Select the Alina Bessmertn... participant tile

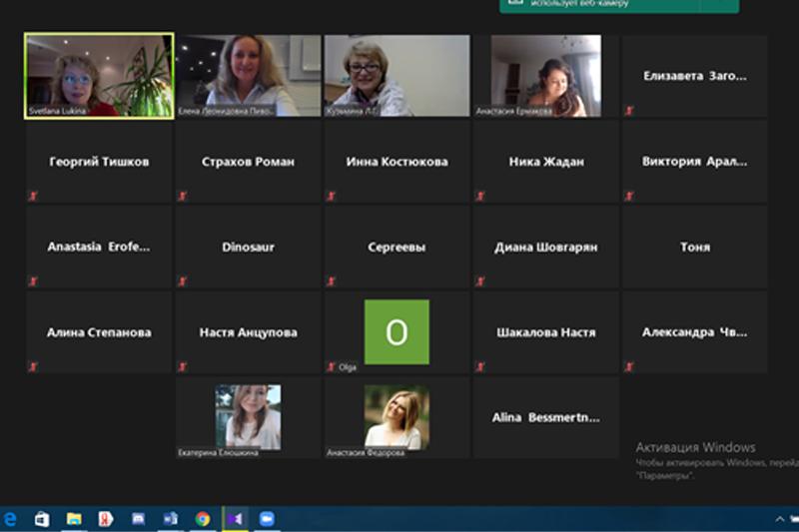pyautogui.click(x=545, y=417)
